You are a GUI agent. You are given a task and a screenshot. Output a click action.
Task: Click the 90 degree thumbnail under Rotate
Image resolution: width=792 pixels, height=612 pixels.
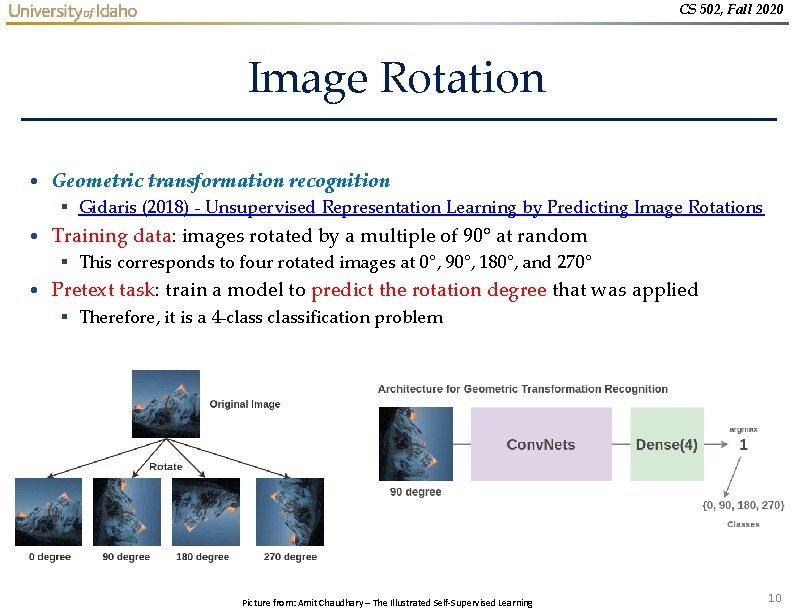tap(127, 512)
